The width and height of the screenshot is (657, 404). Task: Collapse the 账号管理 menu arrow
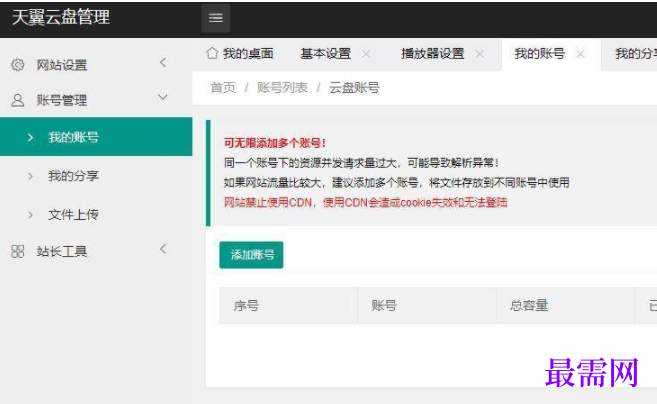pyautogui.click(x=163, y=97)
